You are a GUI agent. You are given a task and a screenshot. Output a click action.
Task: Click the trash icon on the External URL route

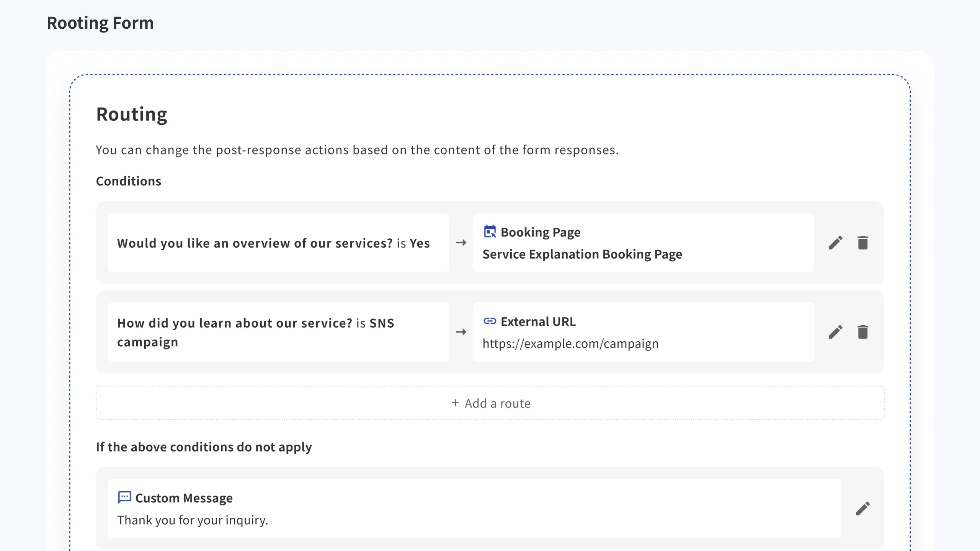coord(863,332)
